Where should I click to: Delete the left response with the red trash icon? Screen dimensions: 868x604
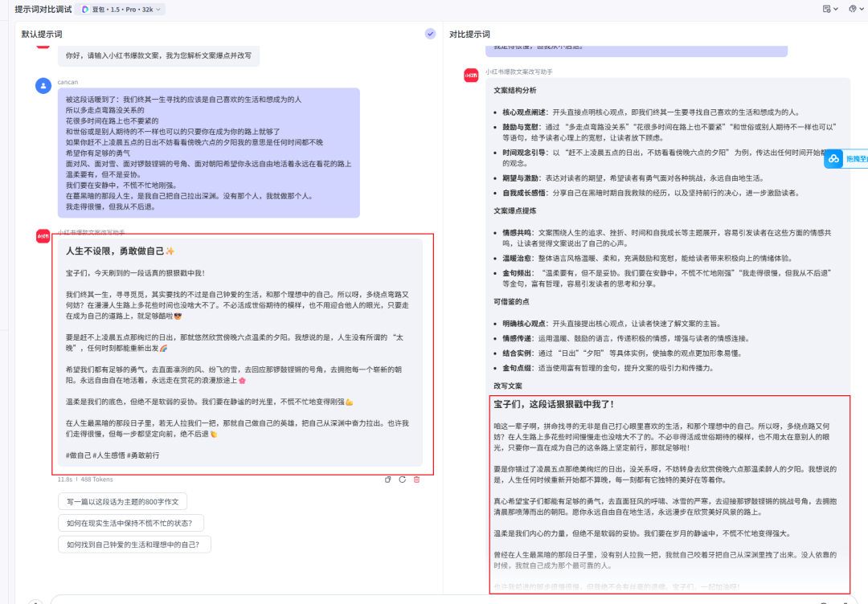pyautogui.click(x=417, y=480)
